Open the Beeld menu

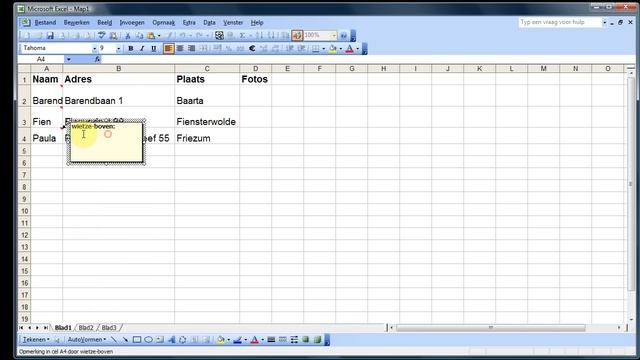point(104,23)
